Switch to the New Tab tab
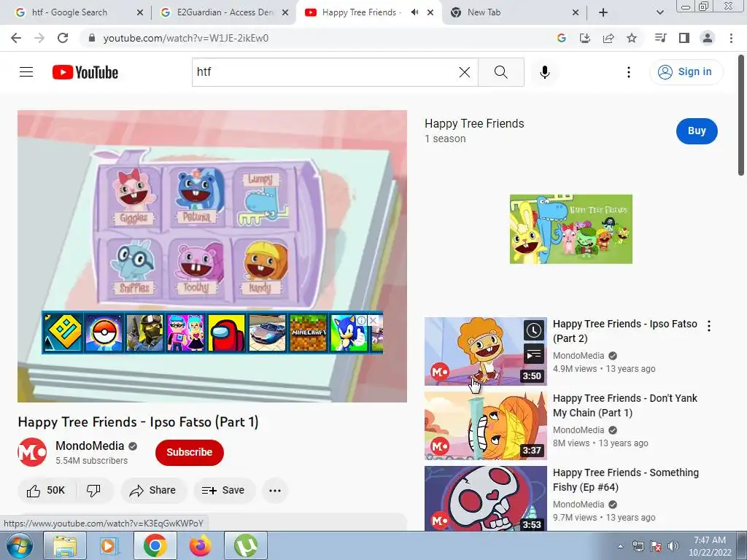The image size is (747, 560). click(x=513, y=12)
